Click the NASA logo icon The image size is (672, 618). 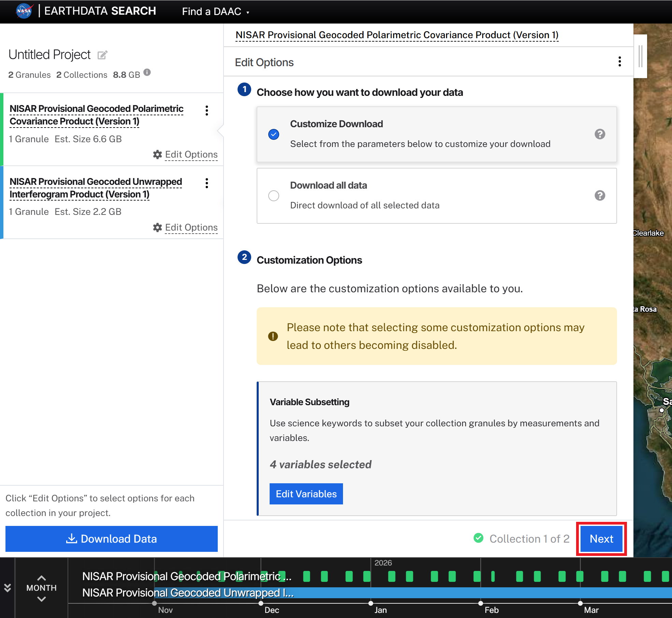[24, 11]
